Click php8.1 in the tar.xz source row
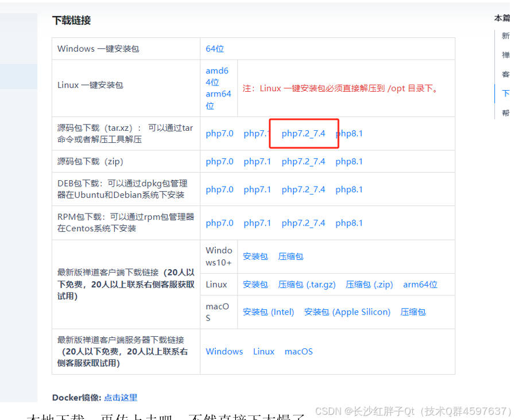The height and width of the screenshot is (420, 519). click(x=349, y=134)
